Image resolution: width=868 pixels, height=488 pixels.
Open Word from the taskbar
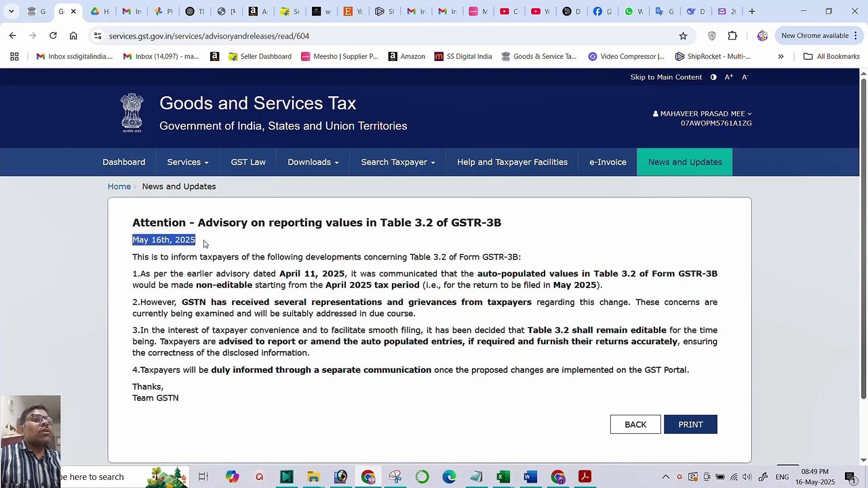point(530,477)
